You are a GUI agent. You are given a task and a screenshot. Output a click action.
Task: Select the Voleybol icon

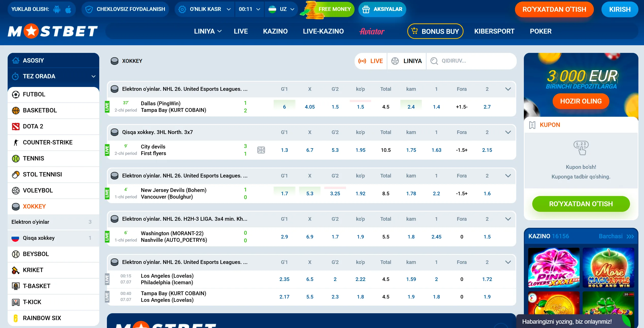click(x=16, y=191)
